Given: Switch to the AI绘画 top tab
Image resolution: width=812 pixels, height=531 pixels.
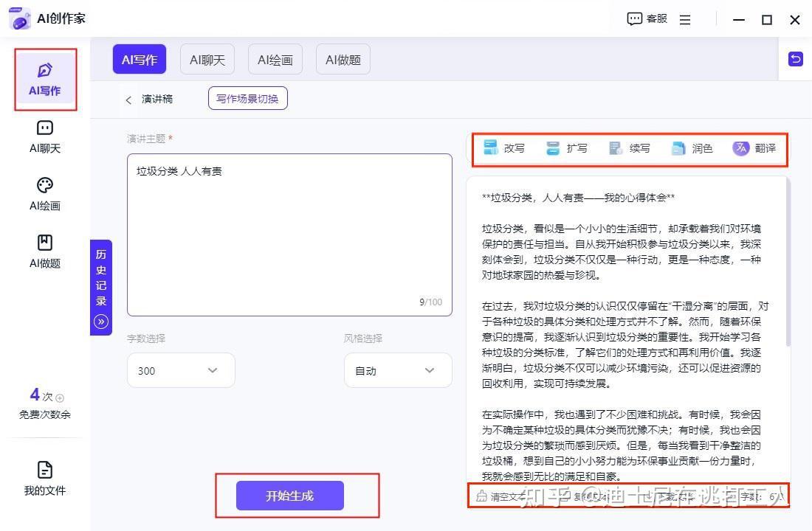Looking at the screenshot, I should (275, 60).
